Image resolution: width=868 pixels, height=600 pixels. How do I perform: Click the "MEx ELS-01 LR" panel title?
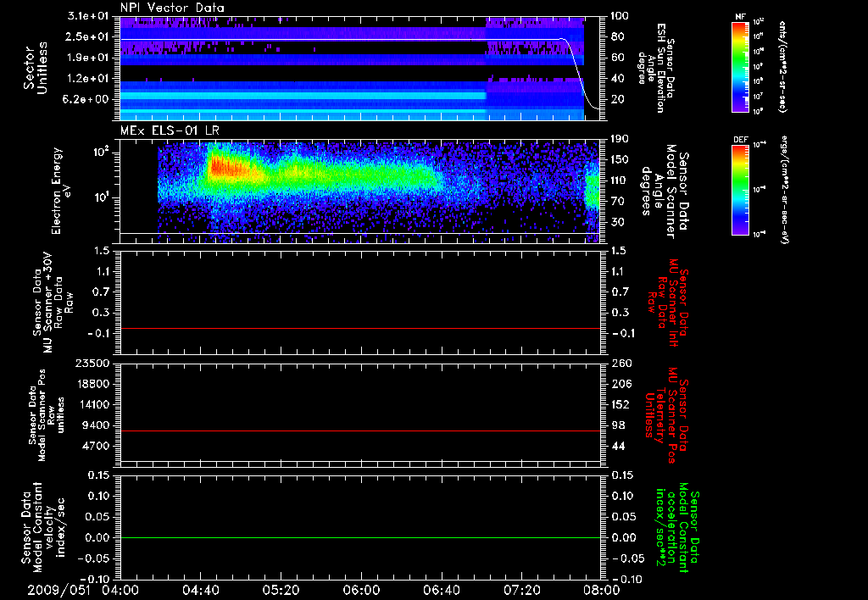click(170, 131)
